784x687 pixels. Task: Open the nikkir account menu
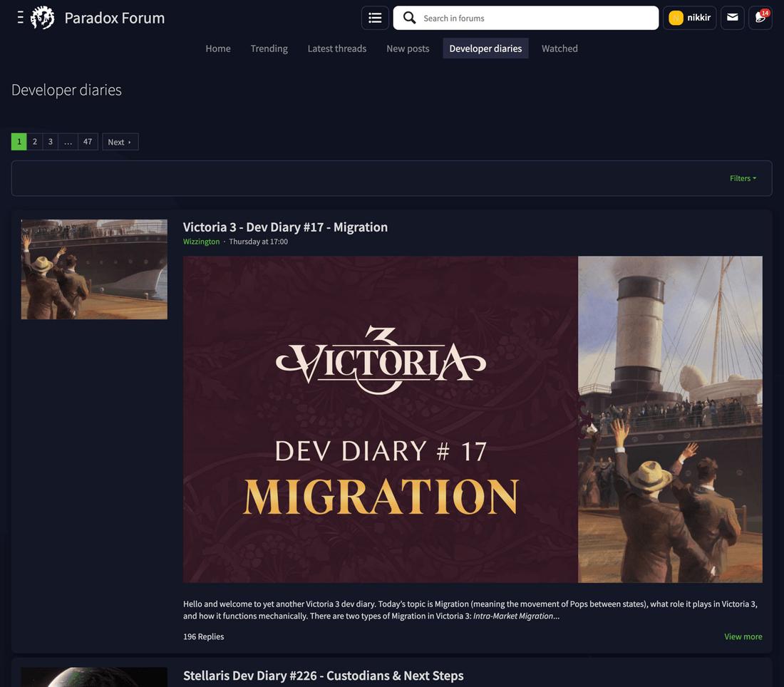click(x=698, y=18)
